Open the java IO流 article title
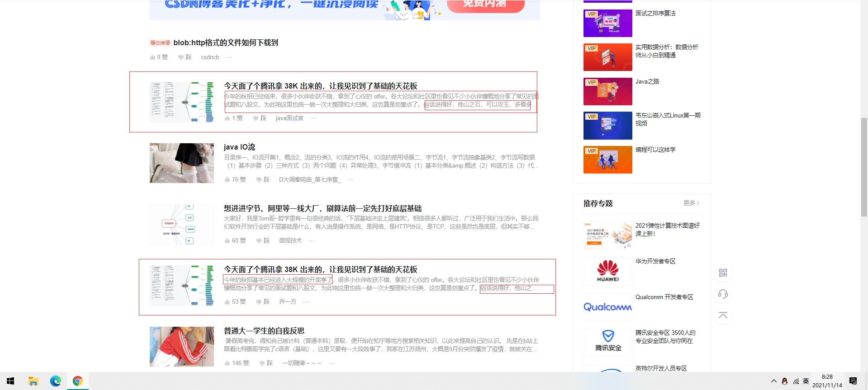This screenshot has height=390, width=868. 239,147
